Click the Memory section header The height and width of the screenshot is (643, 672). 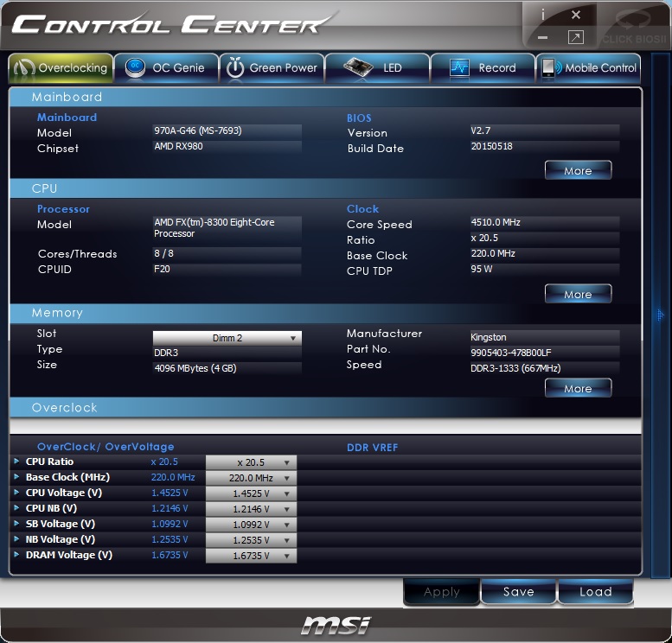tap(325, 313)
